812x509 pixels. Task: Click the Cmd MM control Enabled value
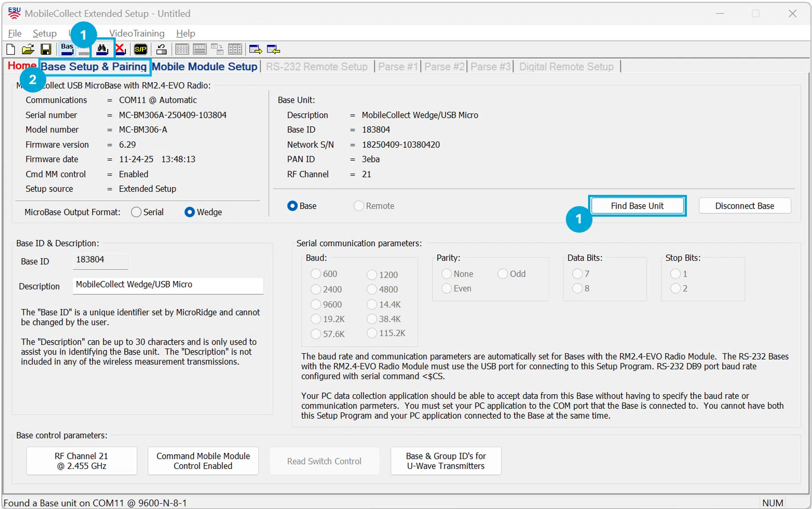click(x=134, y=174)
